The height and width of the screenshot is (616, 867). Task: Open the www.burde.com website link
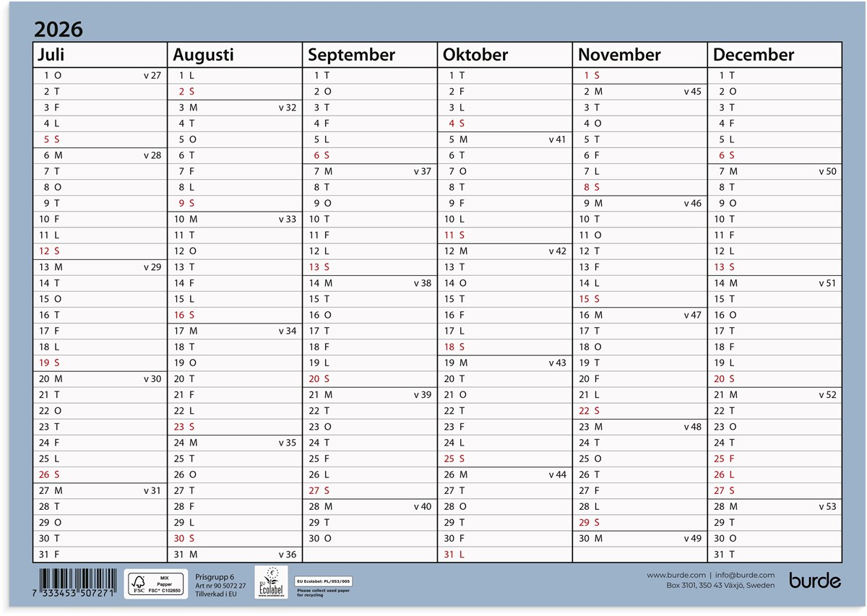pyautogui.click(x=676, y=575)
